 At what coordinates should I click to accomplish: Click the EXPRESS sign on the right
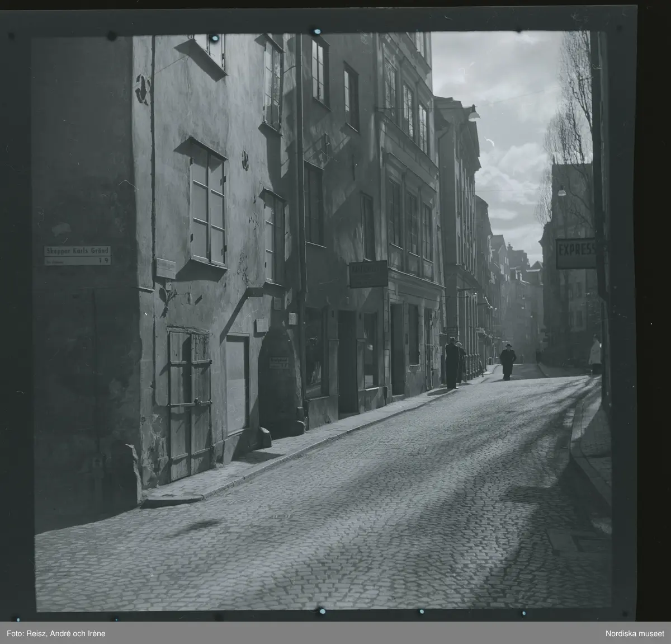pos(575,253)
